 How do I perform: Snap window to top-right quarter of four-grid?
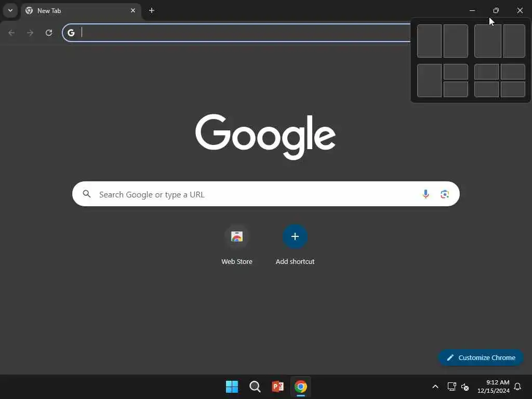pos(513,72)
